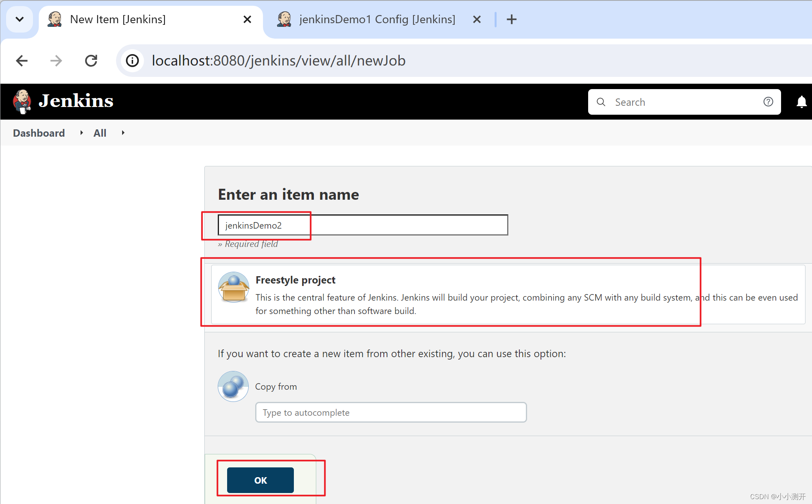Switch to jenkinsDemo1 Config tab
This screenshot has height=504, width=812.
click(x=376, y=19)
